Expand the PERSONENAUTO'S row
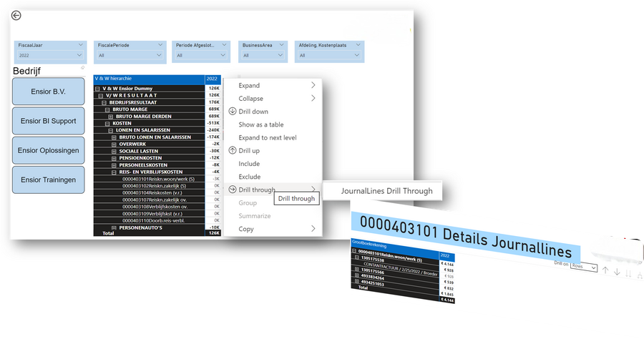 [114, 227]
